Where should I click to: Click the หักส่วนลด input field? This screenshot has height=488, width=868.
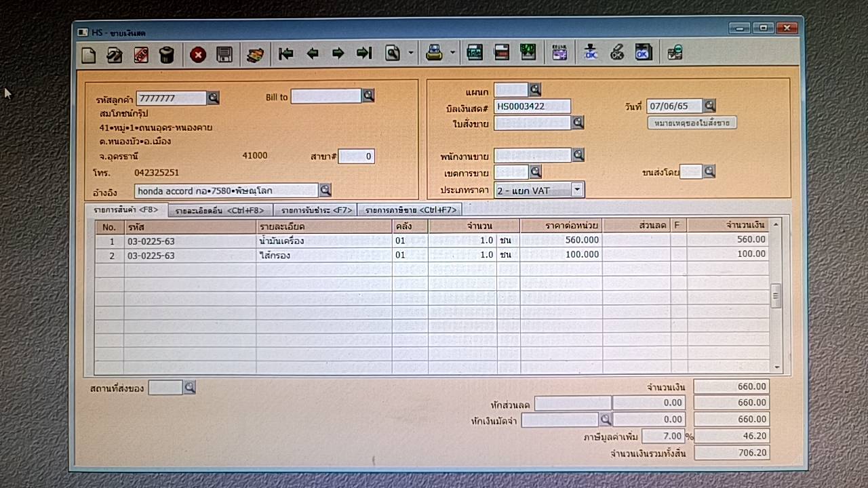(572, 404)
